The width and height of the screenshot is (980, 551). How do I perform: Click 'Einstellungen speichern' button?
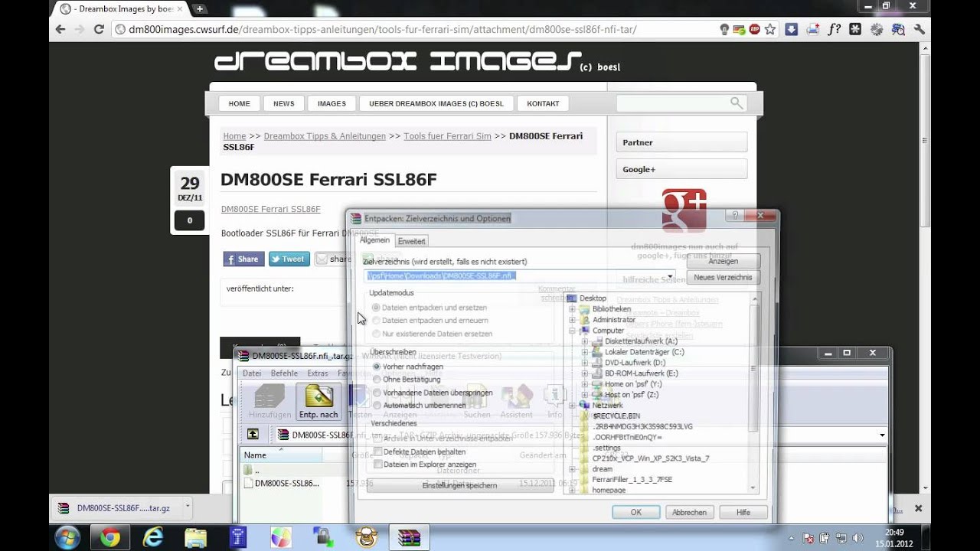(x=459, y=485)
